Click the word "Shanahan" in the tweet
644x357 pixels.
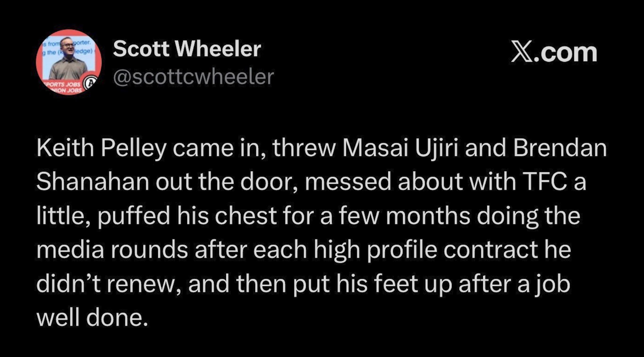[x=92, y=182]
